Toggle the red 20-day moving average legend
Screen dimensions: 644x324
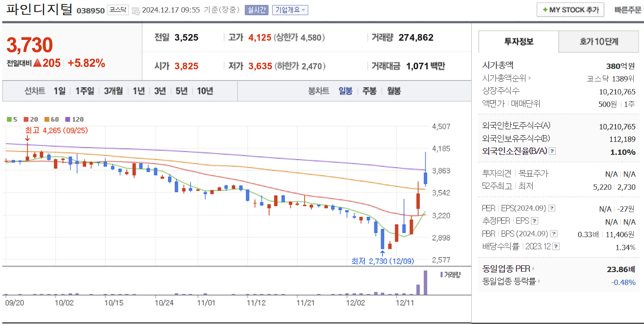click(27, 119)
